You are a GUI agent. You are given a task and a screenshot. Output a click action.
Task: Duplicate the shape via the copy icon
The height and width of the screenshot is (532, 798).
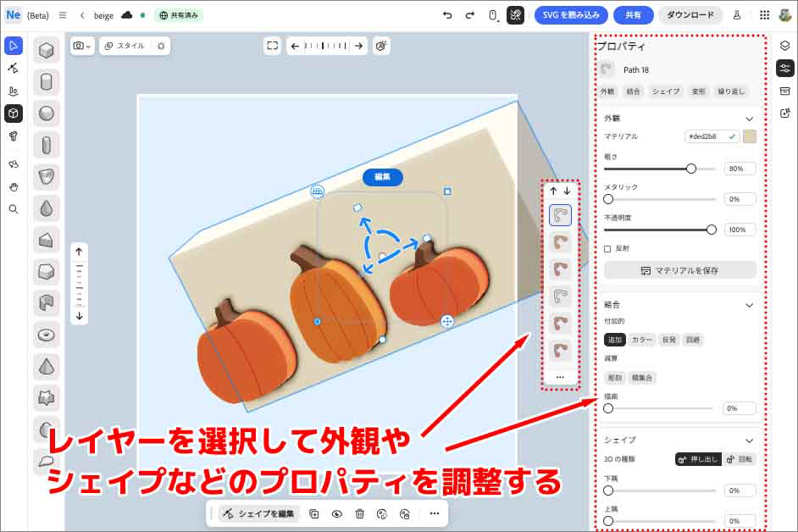[314, 513]
